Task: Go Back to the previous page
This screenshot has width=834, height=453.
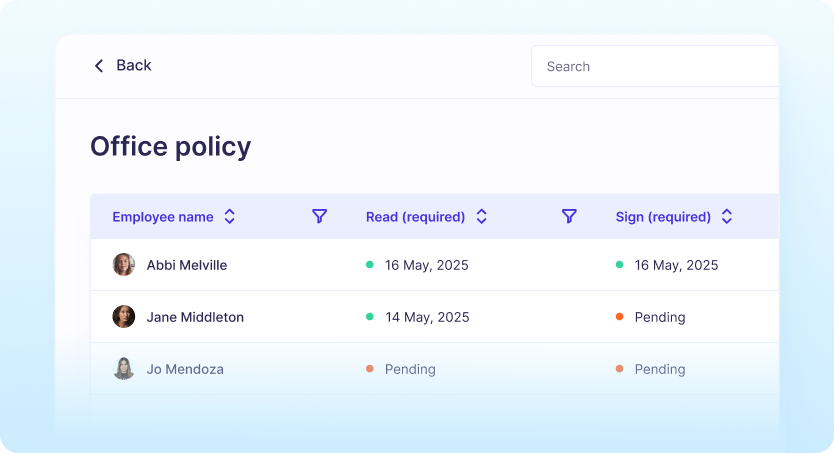Action: point(133,66)
